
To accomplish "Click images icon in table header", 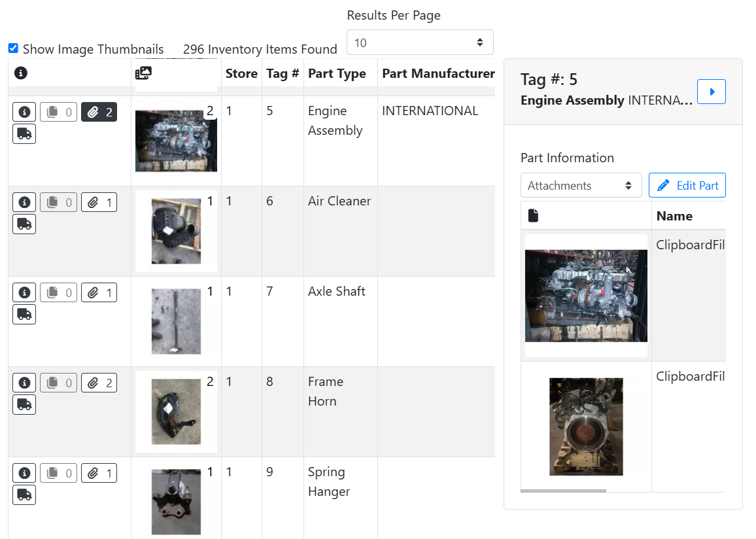I will pyautogui.click(x=143, y=73).
